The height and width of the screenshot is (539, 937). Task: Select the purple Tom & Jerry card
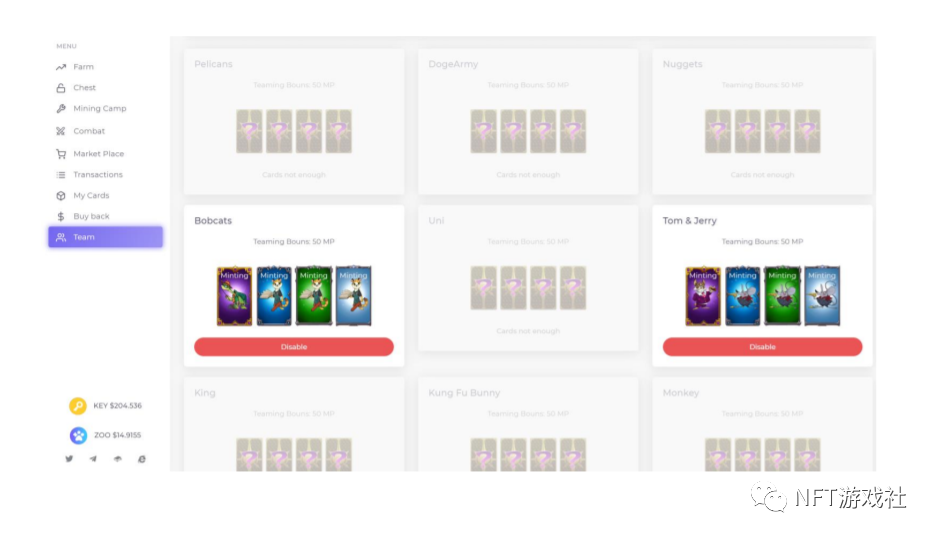703,296
